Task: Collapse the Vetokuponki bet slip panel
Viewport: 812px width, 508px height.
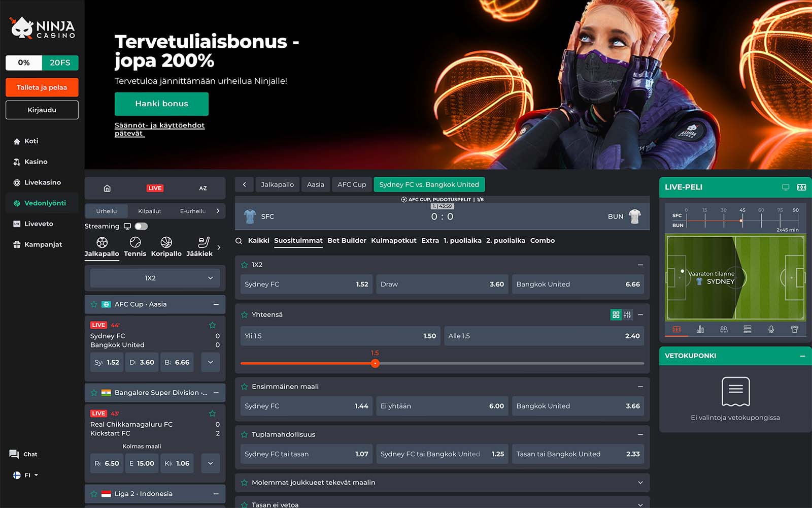Action: tap(802, 356)
